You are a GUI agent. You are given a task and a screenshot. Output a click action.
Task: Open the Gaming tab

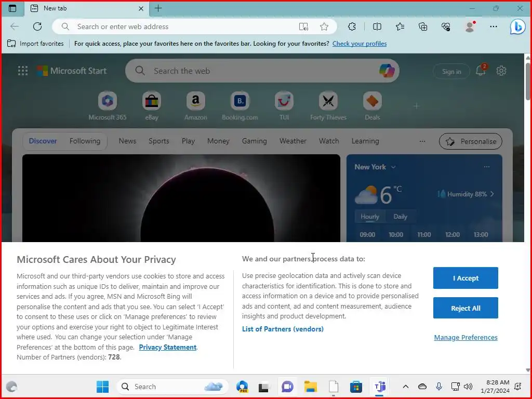pyautogui.click(x=254, y=141)
